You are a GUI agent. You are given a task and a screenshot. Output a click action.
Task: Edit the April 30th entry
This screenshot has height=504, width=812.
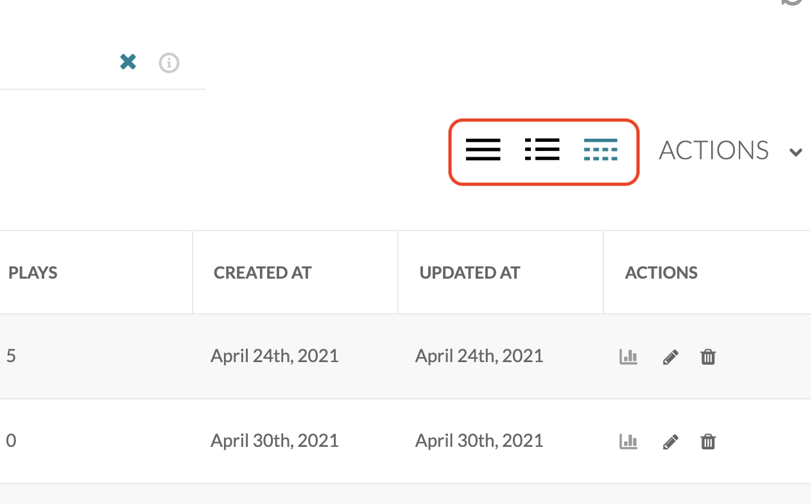[670, 442]
